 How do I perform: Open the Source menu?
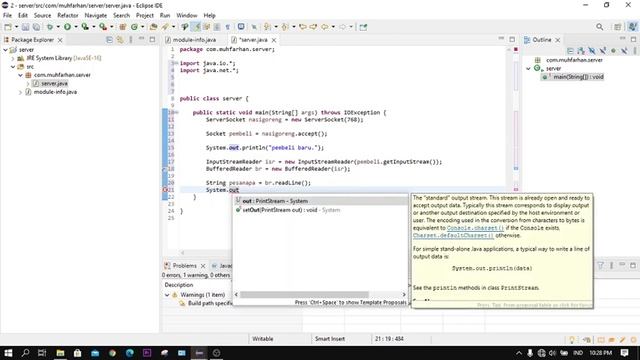(42, 15)
